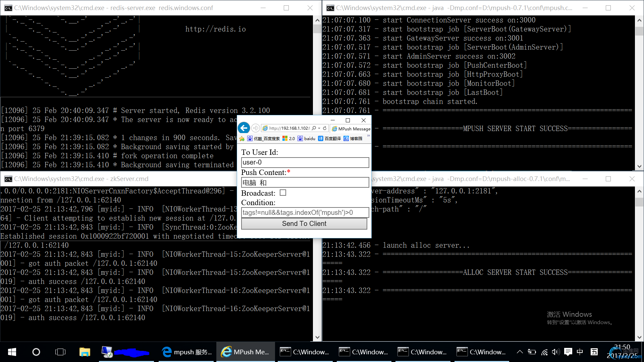Switch to the mpush 服务 IE taskbar window
644x362 pixels.
(x=187, y=352)
